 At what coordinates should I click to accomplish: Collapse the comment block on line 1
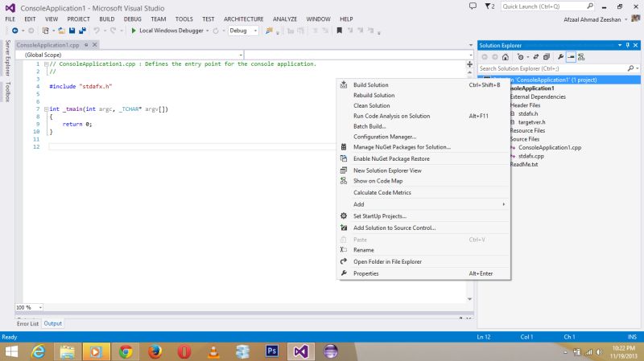coord(47,64)
